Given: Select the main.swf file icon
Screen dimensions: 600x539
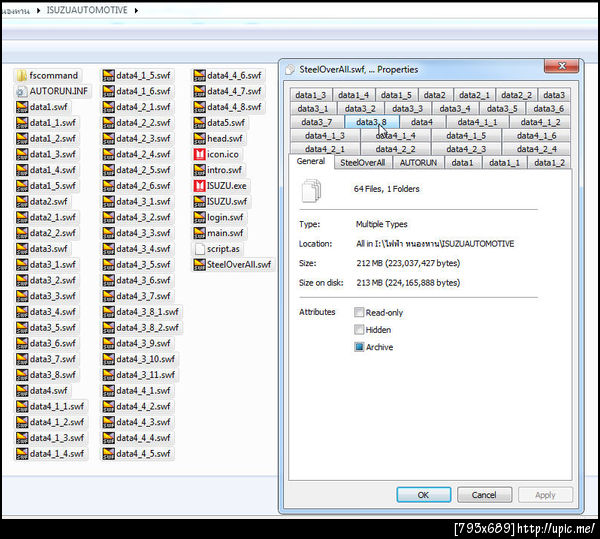Looking at the screenshot, I should 199,233.
